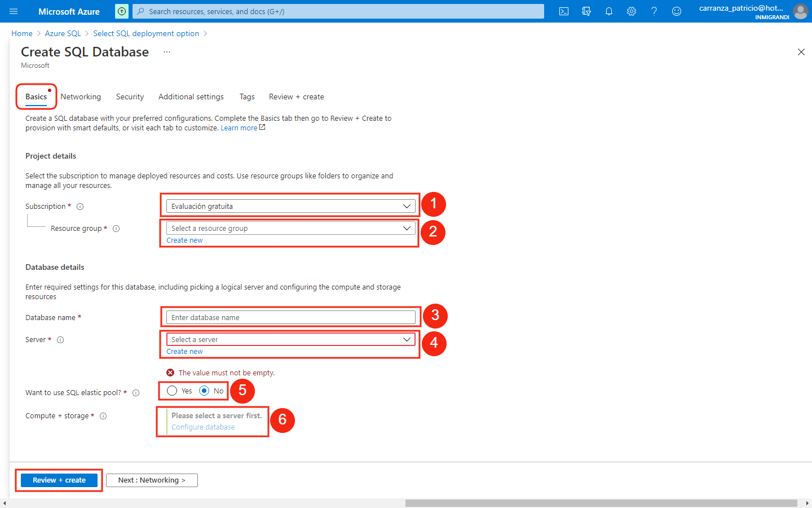Select Yes for SQL elastic pool
Image resolution: width=812 pixels, height=508 pixels.
(x=172, y=391)
